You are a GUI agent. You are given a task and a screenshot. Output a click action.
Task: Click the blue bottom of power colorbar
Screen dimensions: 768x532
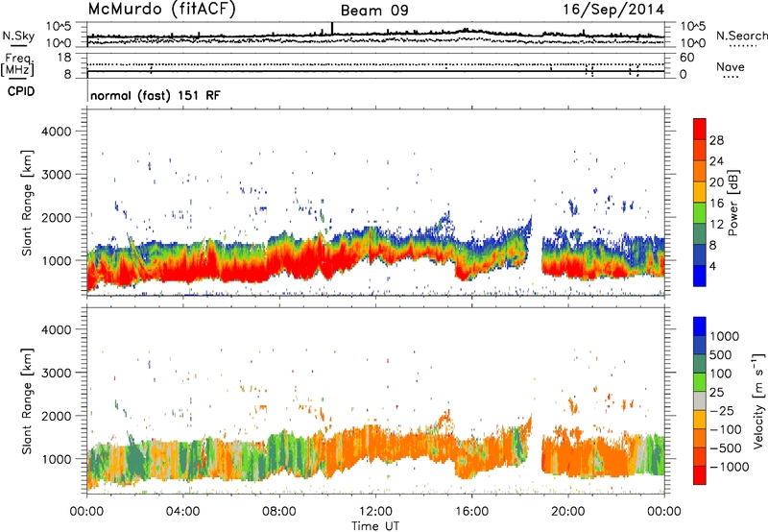click(700, 276)
